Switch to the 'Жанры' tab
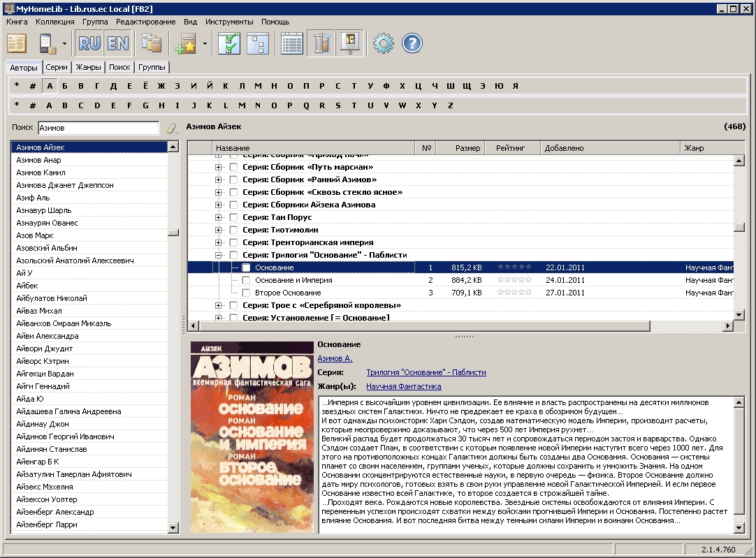Screen dimensions: 756x558 [x=89, y=68]
